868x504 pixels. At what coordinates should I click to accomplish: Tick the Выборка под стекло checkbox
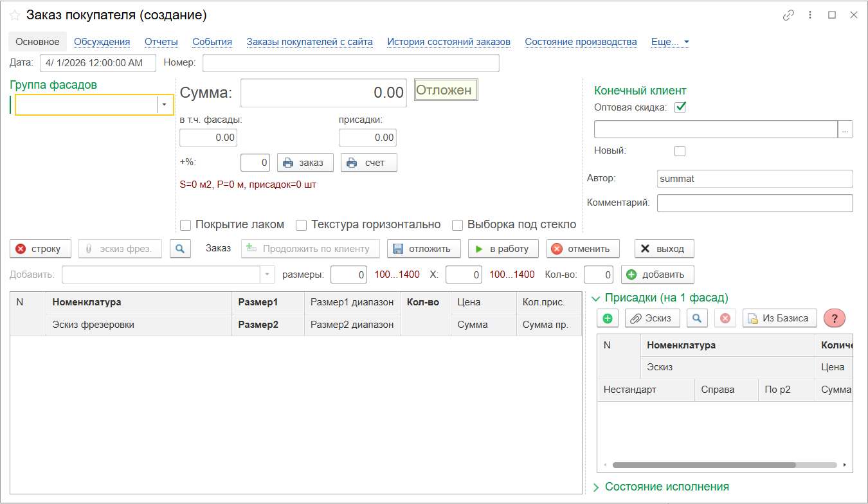tap(458, 225)
